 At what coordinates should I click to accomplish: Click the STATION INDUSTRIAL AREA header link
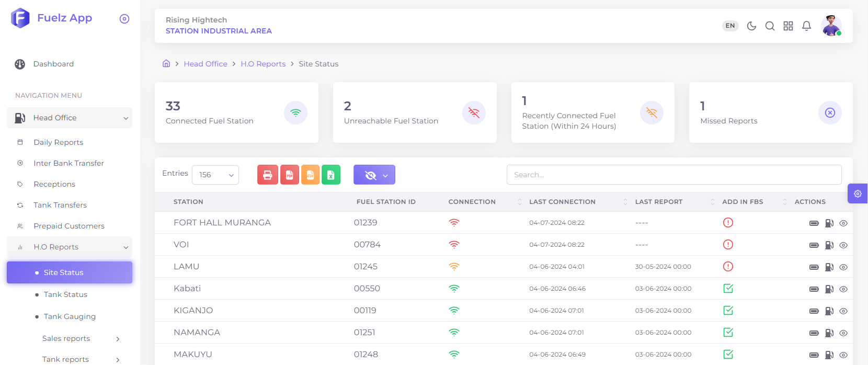[x=219, y=31]
